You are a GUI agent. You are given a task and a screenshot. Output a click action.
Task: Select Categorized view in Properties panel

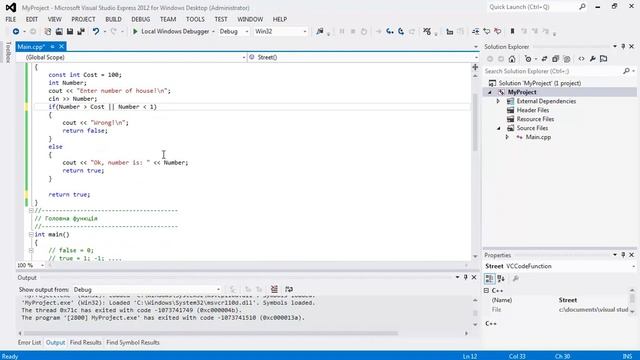[489, 279]
